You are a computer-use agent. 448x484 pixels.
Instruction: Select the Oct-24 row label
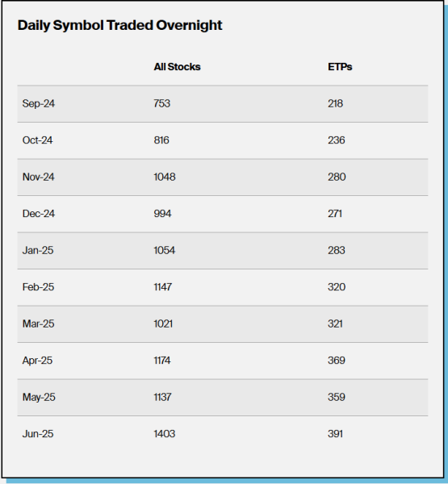pos(37,140)
